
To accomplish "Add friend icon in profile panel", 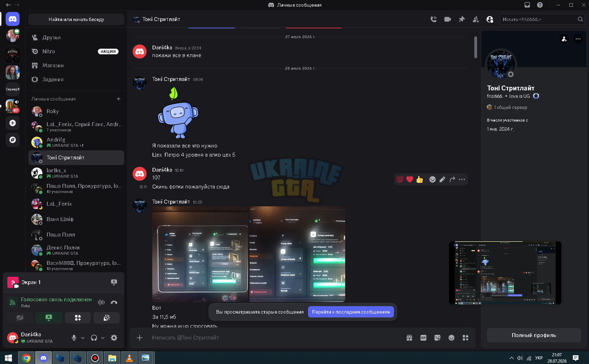I will point(564,39).
